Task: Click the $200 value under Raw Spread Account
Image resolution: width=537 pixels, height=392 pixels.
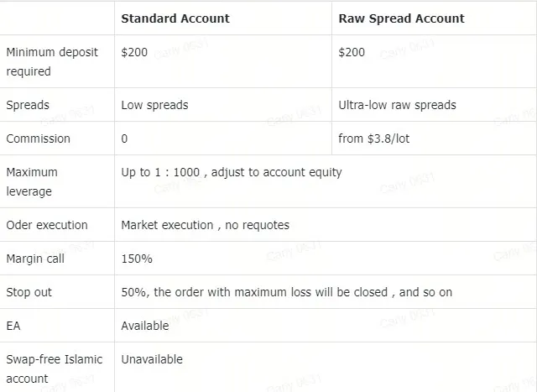Action: point(352,52)
